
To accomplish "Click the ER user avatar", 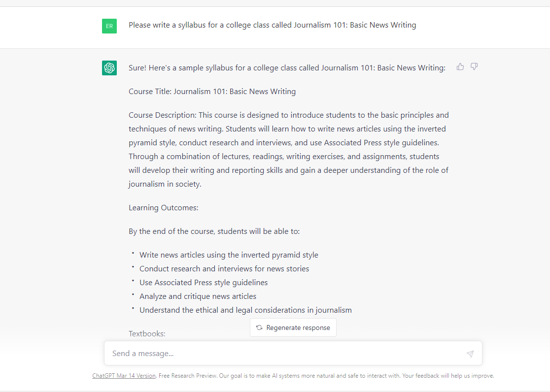I will pos(109,26).
